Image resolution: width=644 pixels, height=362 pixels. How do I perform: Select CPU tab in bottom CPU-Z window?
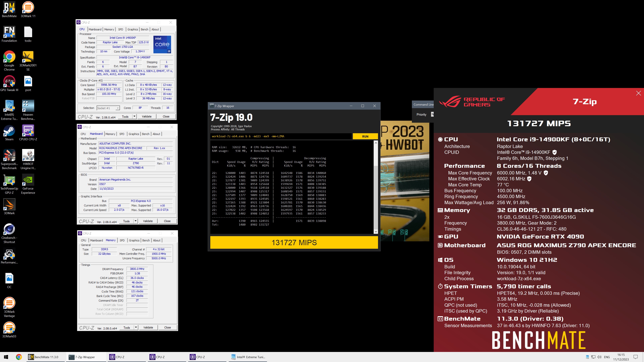click(x=84, y=240)
